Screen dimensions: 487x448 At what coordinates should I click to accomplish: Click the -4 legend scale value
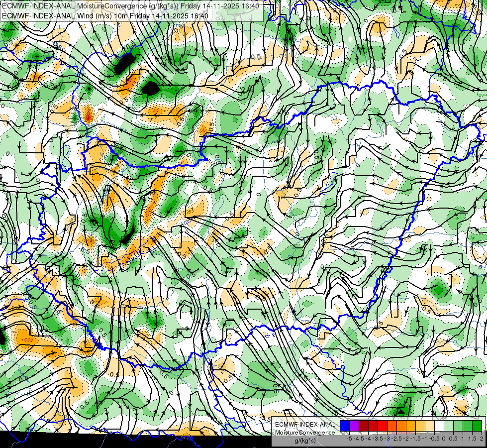pyautogui.click(x=368, y=439)
